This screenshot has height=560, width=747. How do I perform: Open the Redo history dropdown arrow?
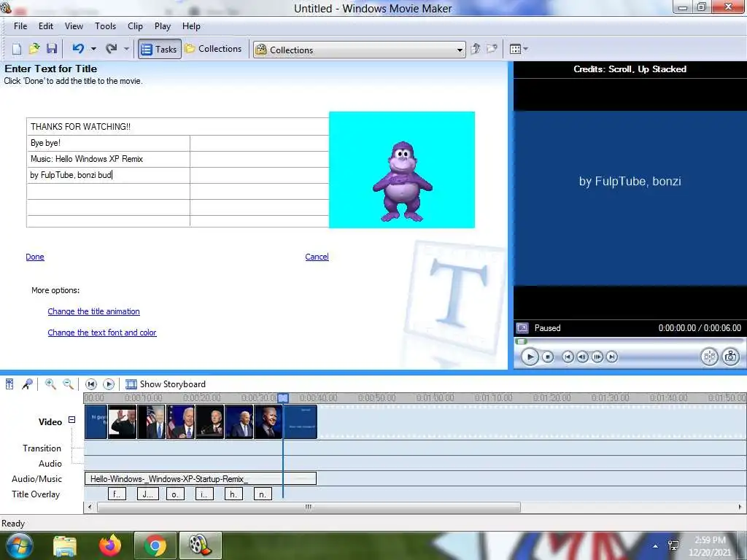[x=126, y=49]
